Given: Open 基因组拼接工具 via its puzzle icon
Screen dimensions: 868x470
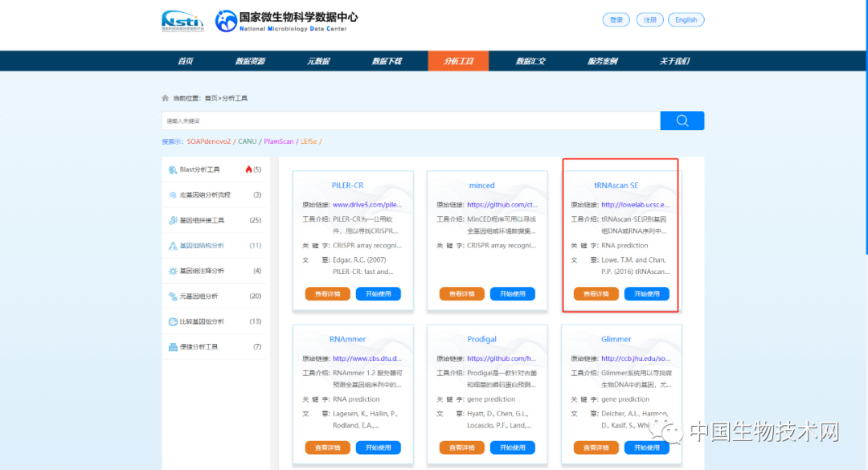Looking at the screenshot, I should point(174,220).
